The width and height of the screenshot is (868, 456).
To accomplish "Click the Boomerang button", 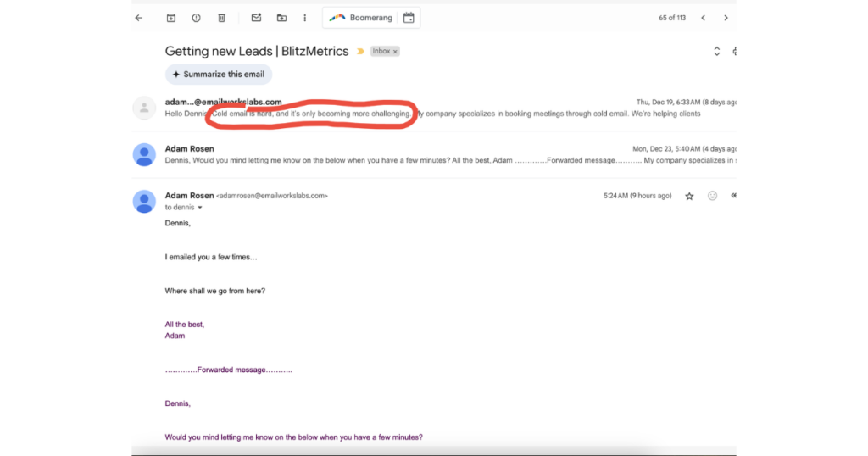I will point(360,18).
